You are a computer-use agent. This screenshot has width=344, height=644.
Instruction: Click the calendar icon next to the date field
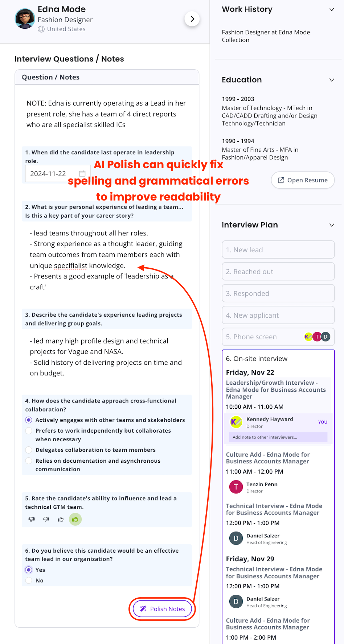click(x=82, y=173)
